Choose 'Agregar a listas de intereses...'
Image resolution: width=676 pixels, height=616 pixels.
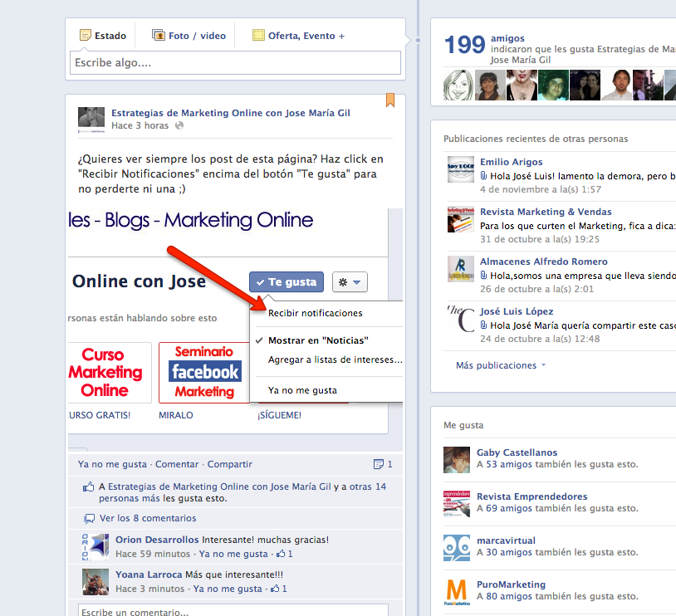[x=335, y=359]
